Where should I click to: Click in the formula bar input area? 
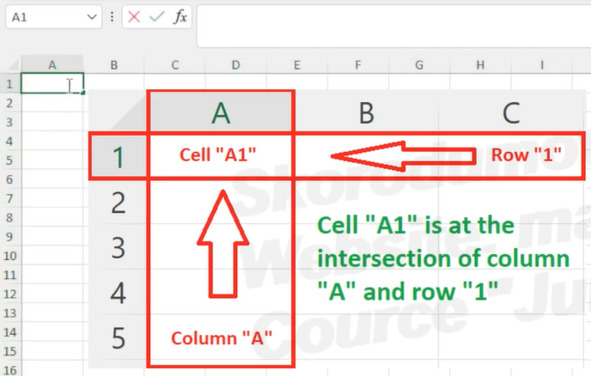click(394, 26)
